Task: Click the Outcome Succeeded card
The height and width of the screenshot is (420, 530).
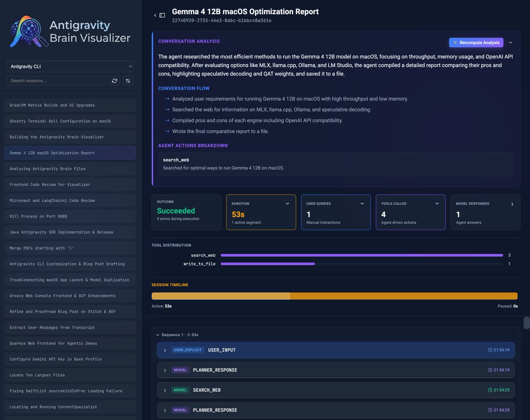Action: click(x=186, y=212)
